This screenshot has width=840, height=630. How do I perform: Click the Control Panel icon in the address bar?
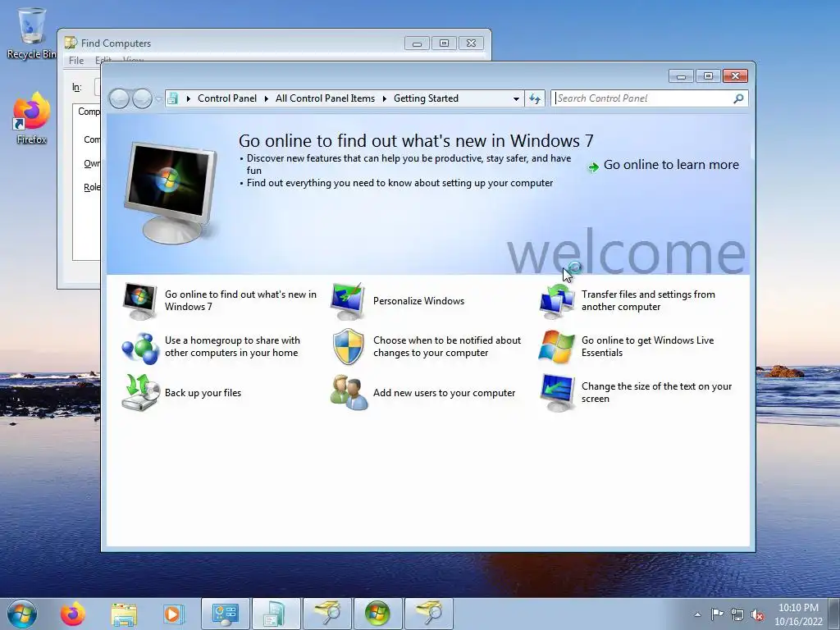(x=172, y=98)
